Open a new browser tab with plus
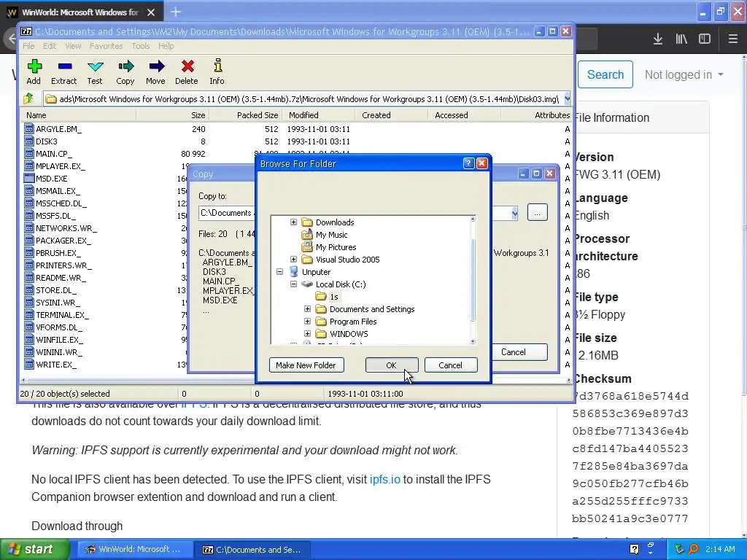The height and width of the screenshot is (560, 747). 176,12
